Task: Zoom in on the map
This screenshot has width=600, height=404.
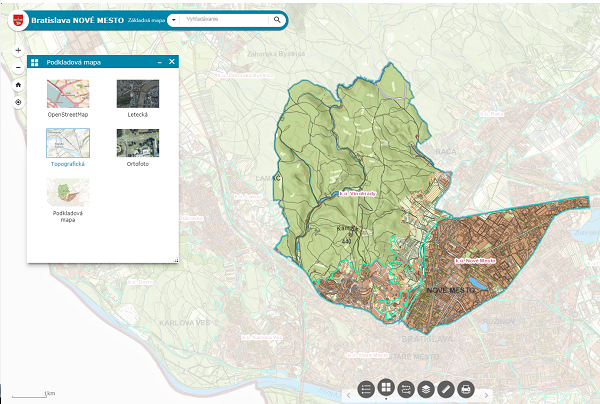Action: click(x=18, y=50)
